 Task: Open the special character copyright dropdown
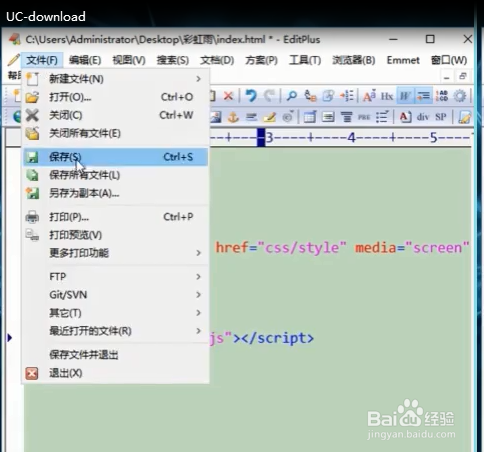pyautogui.click(x=288, y=117)
